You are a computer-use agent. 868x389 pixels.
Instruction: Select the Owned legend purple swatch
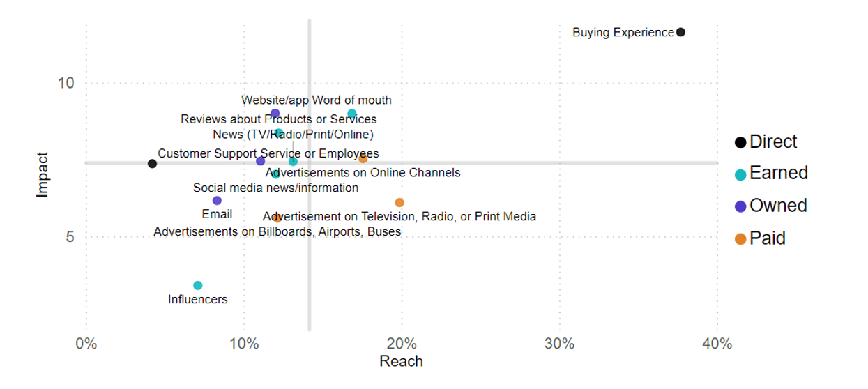pos(740,207)
